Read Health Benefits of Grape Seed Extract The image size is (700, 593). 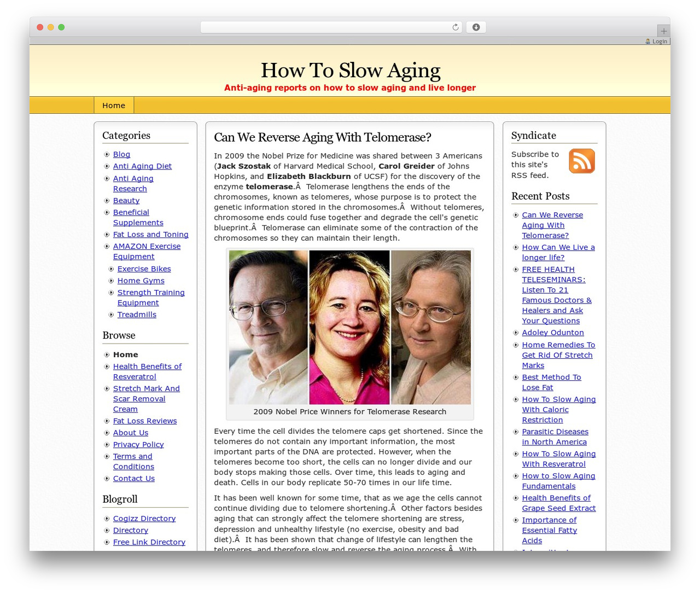[x=559, y=503]
